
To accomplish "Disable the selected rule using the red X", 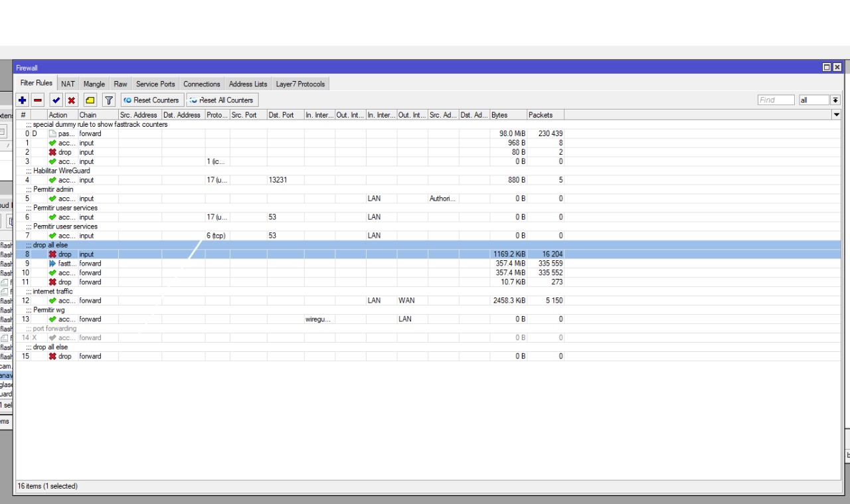I will [72, 100].
